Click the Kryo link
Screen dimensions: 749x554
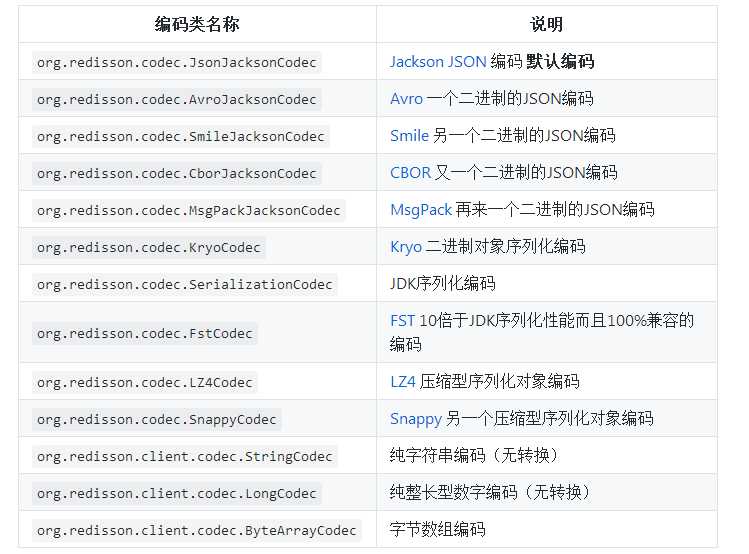coord(406,247)
